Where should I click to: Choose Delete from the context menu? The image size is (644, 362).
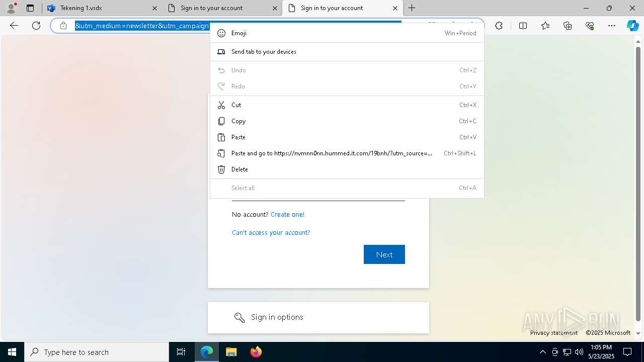347,169
